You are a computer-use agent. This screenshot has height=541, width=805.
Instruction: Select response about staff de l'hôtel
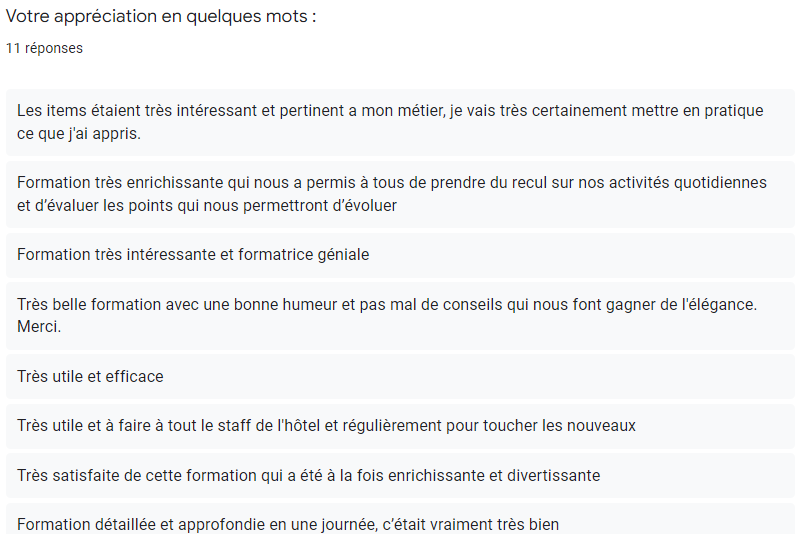400,426
